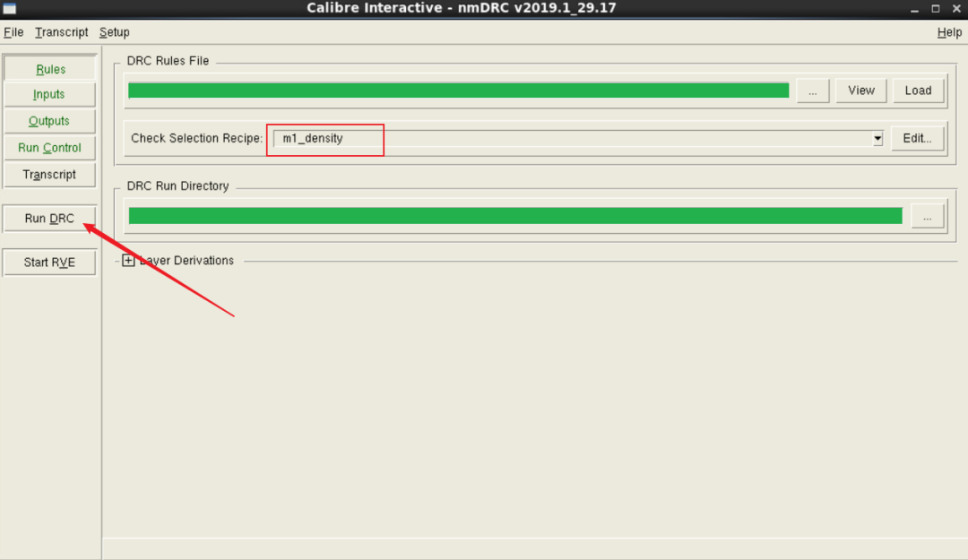968x560 pixels.
Task: Click the DRC Rules File browse button
Action: pos(812,90)
